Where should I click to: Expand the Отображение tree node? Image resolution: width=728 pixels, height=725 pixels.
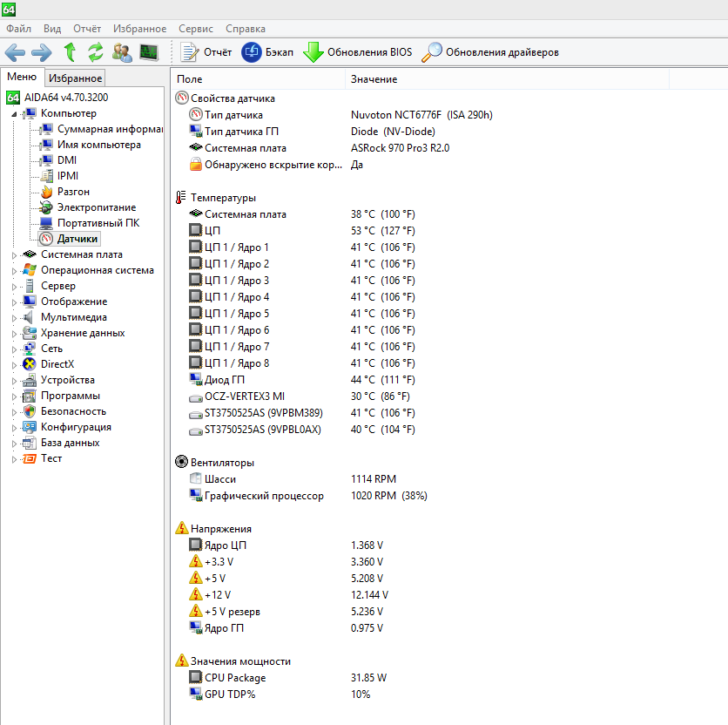point(14,302)
